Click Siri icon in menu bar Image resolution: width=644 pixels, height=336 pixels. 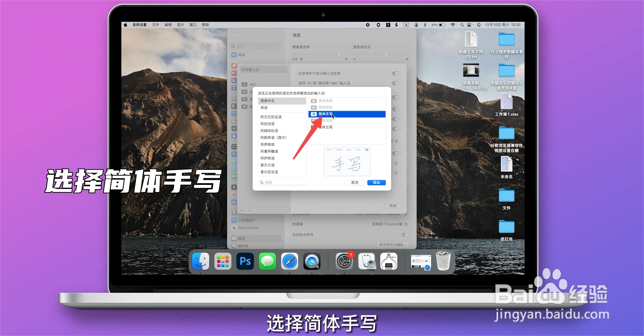[479, 25]
